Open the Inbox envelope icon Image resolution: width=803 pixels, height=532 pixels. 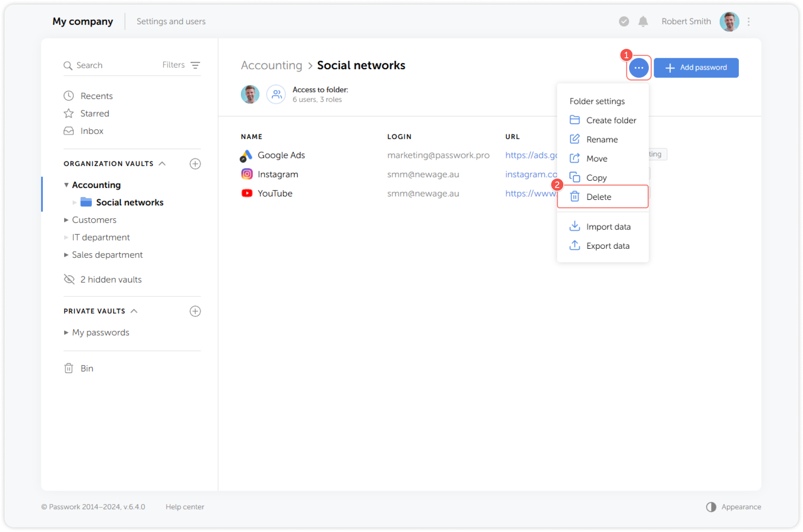[x=68, y=131]
